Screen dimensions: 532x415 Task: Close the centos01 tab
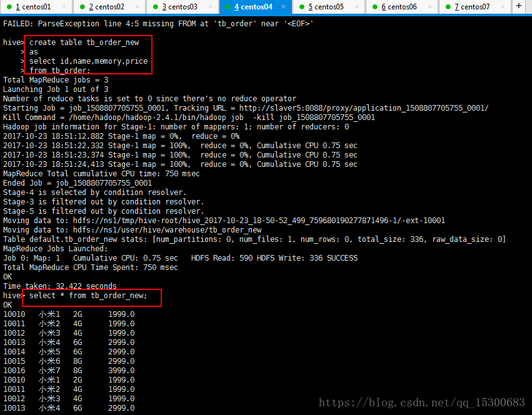[x=64, y=7]
